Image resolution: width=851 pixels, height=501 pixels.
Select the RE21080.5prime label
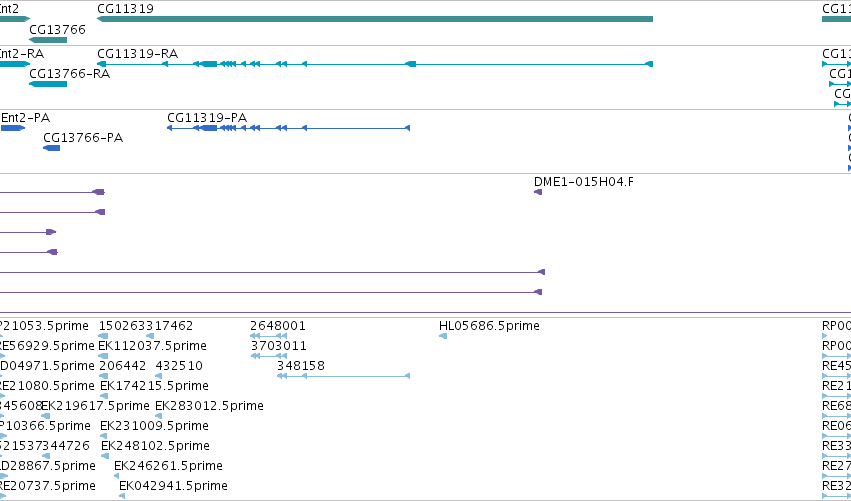tap(47, 386)
